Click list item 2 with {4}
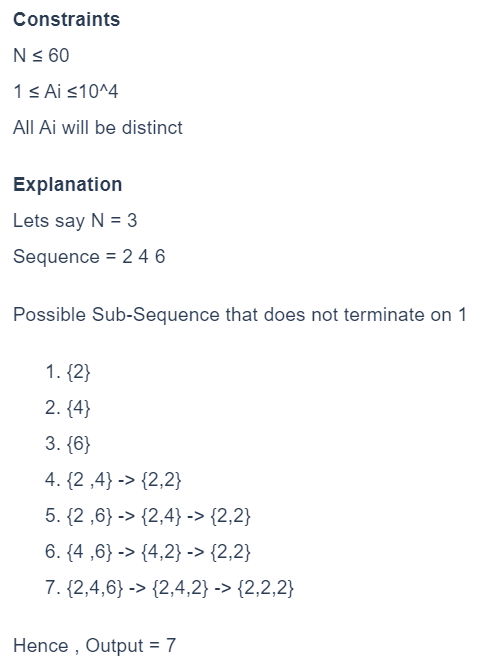The height and width of the screenshot is (664, 504). (68, 408)
